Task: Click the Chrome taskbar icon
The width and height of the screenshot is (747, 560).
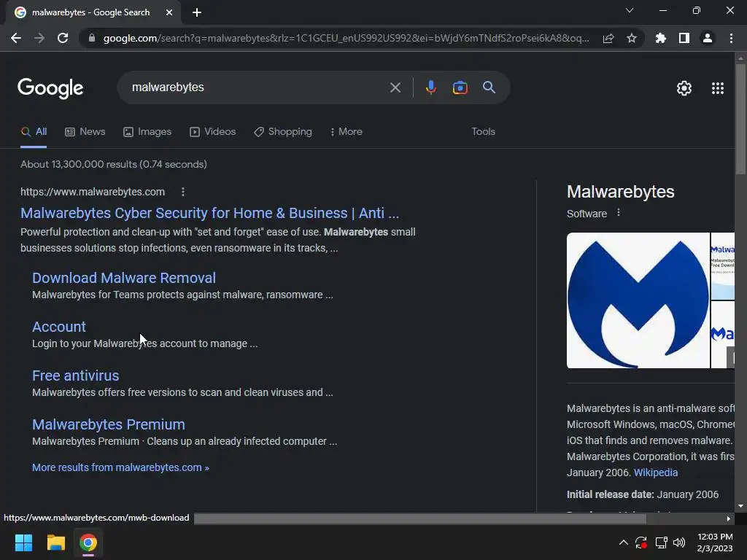Action: [88, 542]
